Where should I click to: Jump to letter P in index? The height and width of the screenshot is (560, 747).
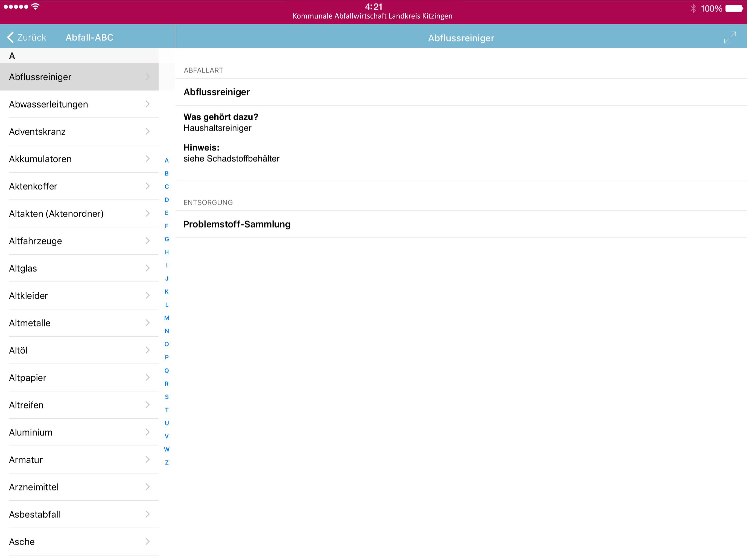(167, 358)
